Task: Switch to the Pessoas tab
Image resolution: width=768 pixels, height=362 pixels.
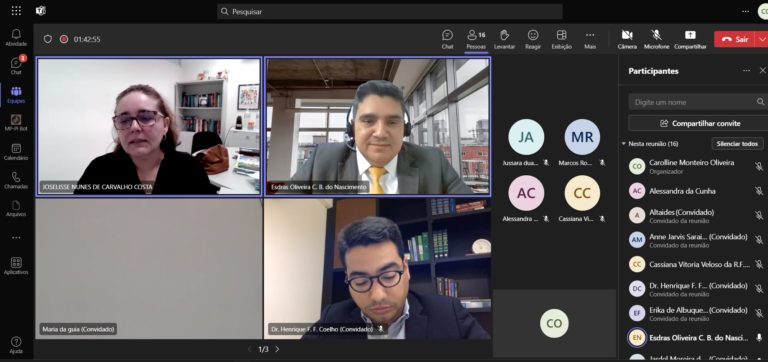Action: point(476,39)
